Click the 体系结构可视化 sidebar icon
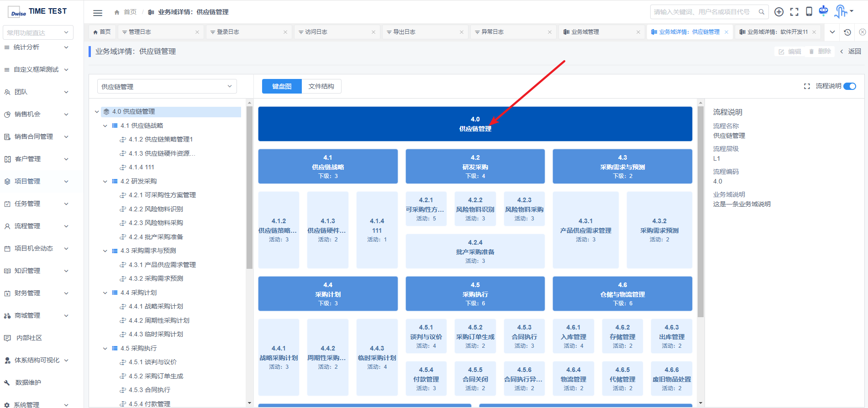The height and width of the screenshot is (408, 868). (x=7, y=360)
